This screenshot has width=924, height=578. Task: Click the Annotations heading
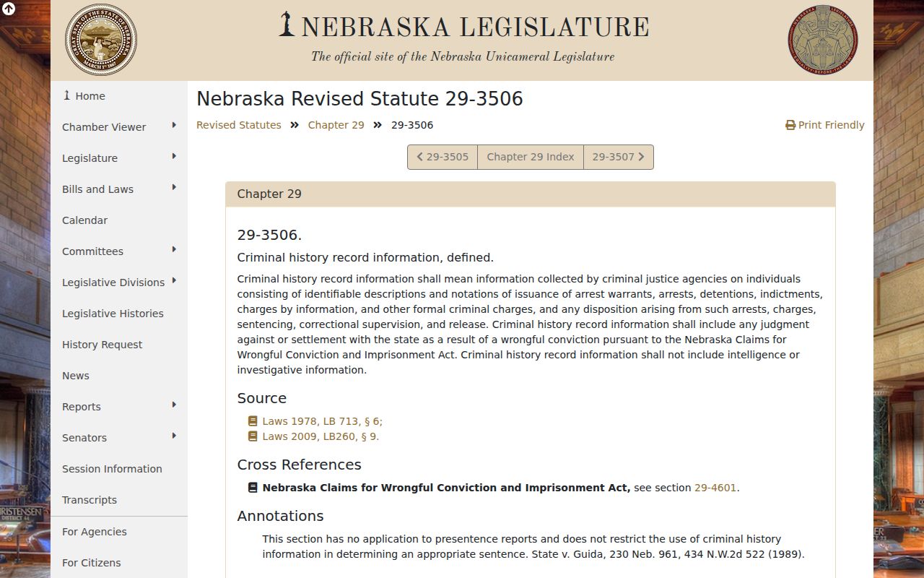281,516
